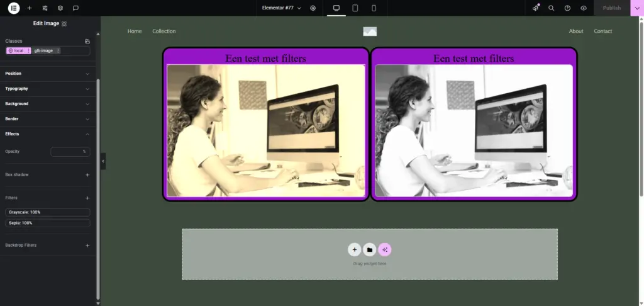Add new container with plus button

click(x=355, y=250)
